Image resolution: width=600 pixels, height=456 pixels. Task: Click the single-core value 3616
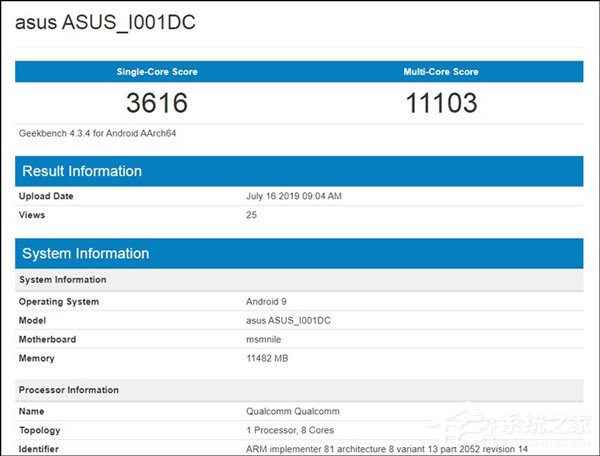point(157,103)
